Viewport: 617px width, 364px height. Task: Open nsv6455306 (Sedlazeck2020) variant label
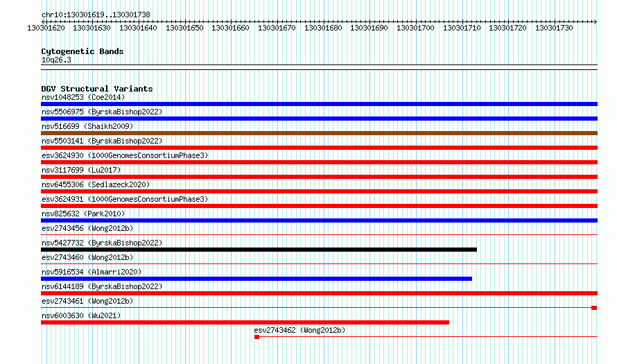[96, 184]
